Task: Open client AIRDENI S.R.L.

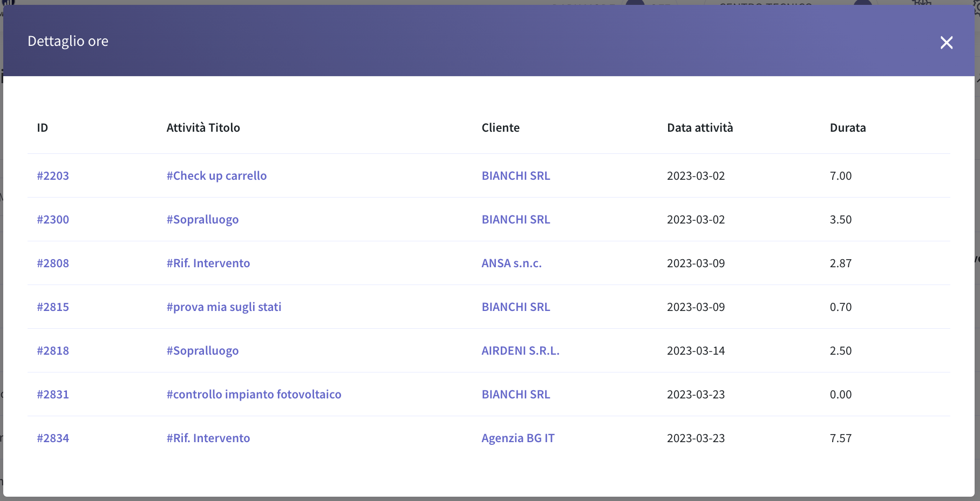Action: pos(520,351)
